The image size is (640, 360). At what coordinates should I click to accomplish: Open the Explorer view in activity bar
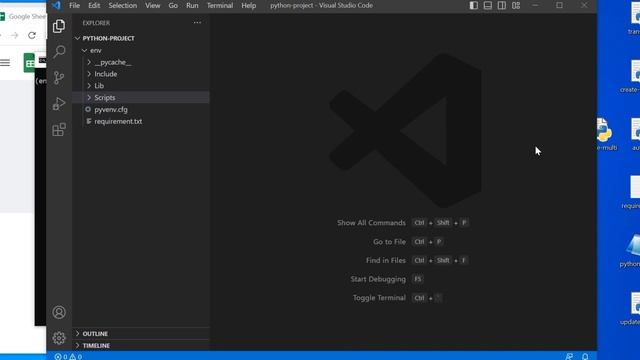click(x=59, y=26)
